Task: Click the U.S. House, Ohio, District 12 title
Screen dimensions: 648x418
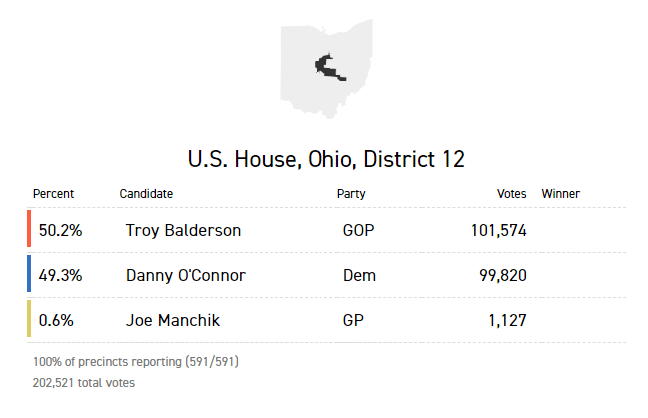Action: point(326,159)
